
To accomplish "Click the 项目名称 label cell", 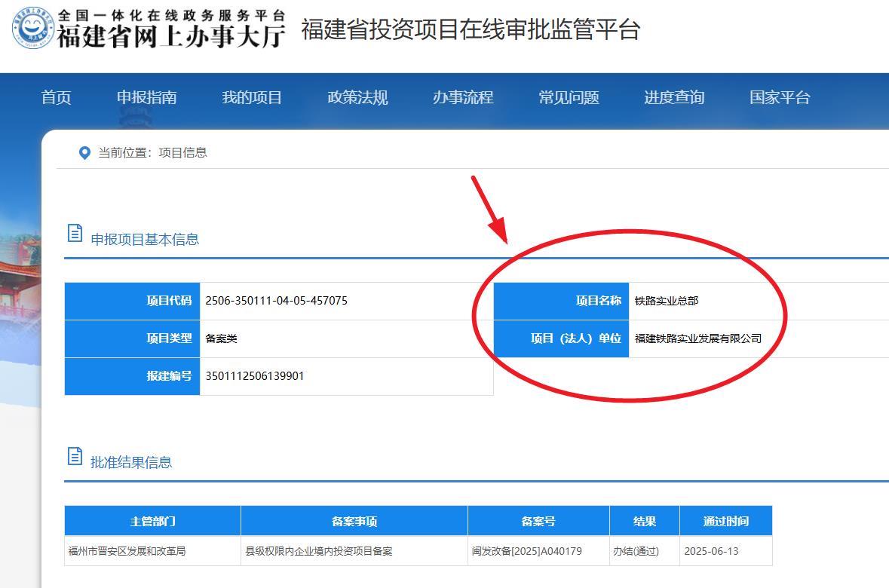I will (x=561, y=301).
